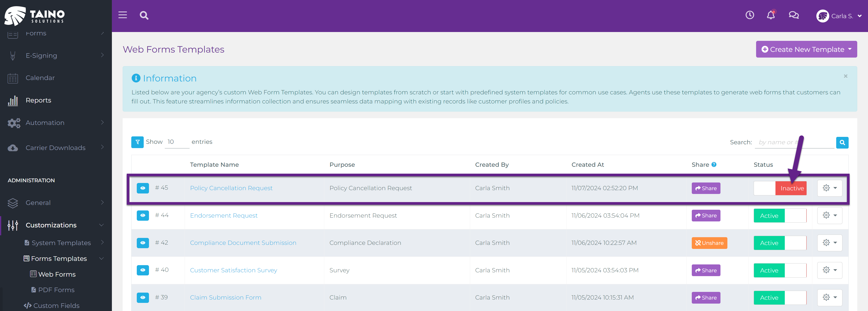Open the notifications bell

(771, 15)
